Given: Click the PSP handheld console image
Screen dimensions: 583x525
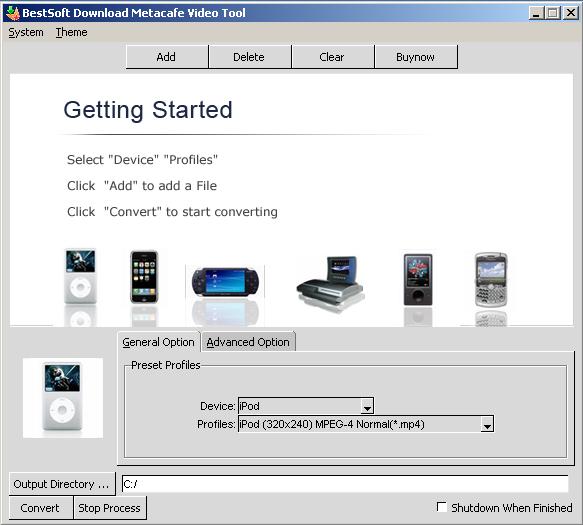Looking at the screenshot, I should point(225,281).
